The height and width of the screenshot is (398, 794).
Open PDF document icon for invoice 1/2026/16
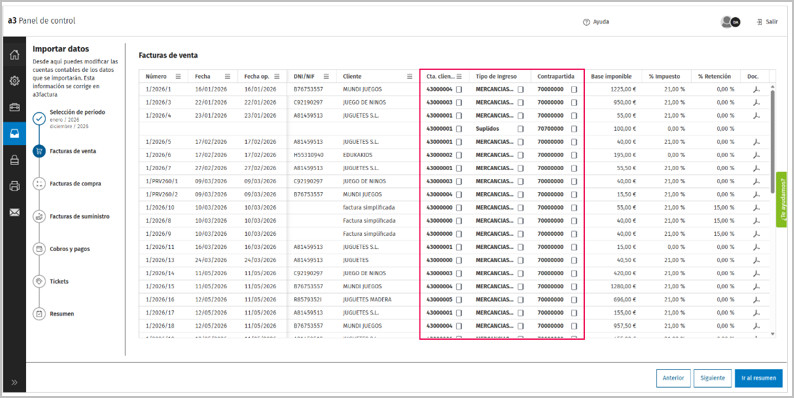coord(756,300)
